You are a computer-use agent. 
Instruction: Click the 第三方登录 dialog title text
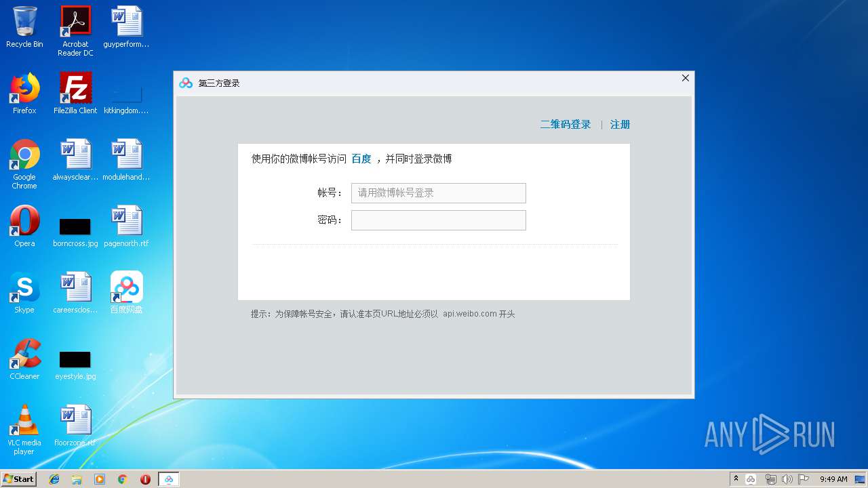point(219,83)
